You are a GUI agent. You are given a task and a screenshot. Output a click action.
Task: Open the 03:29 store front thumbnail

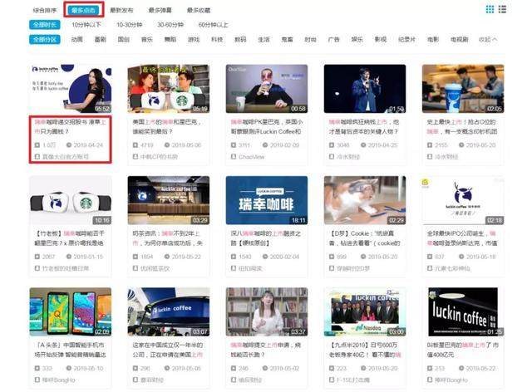point(169,200)
